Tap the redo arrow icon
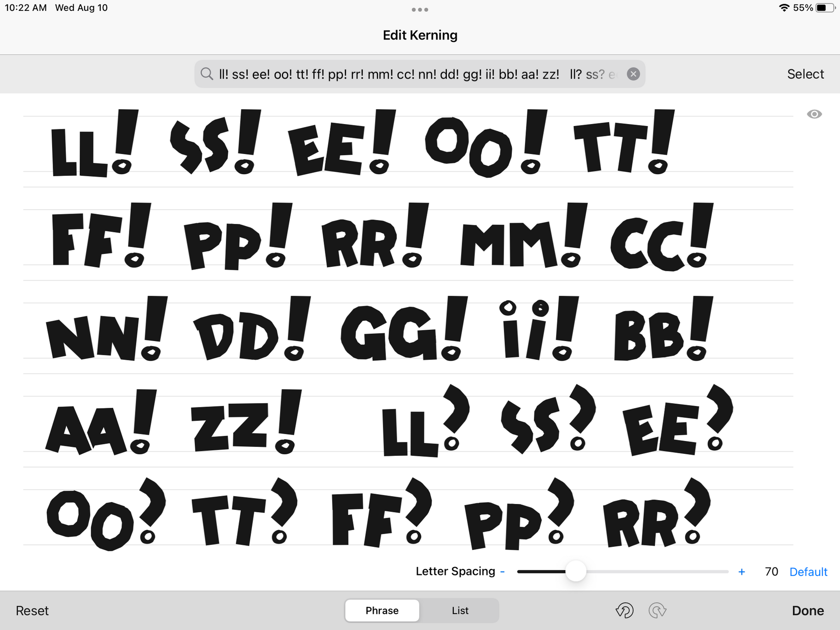The height and width of the screenshot is (630, 840). (x=657, y=610)
